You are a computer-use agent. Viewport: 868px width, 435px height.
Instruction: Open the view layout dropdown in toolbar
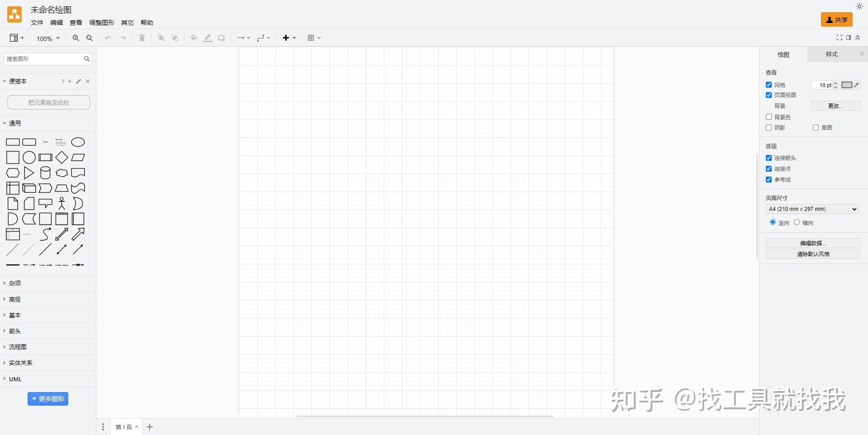(17, 38)
